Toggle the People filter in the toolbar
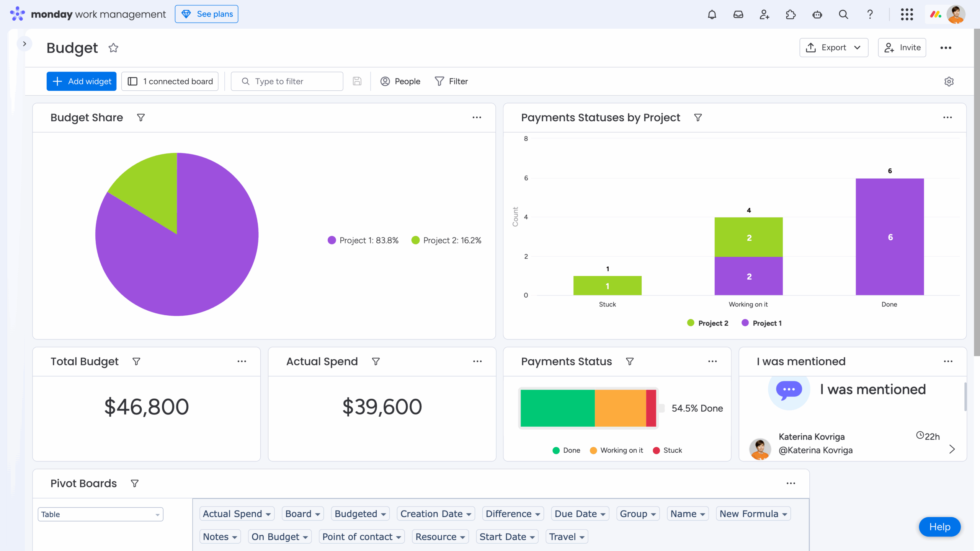The height and width of the screenshot is (551, 980). [x=400, y=81]
